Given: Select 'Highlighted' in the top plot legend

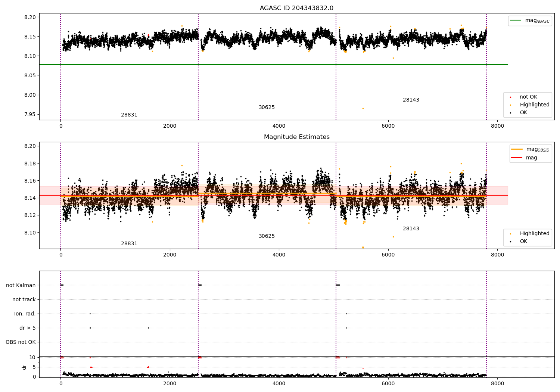Looking at the screenshot, I should (x=535, y=105).
